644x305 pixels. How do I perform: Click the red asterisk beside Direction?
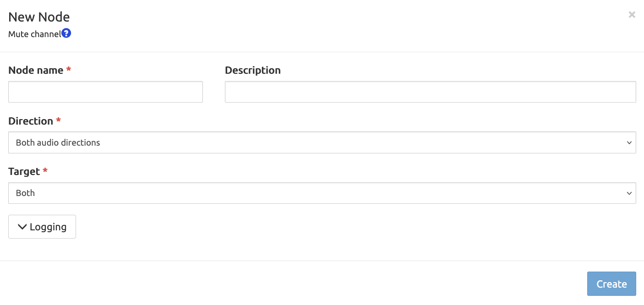coord(59,120)
